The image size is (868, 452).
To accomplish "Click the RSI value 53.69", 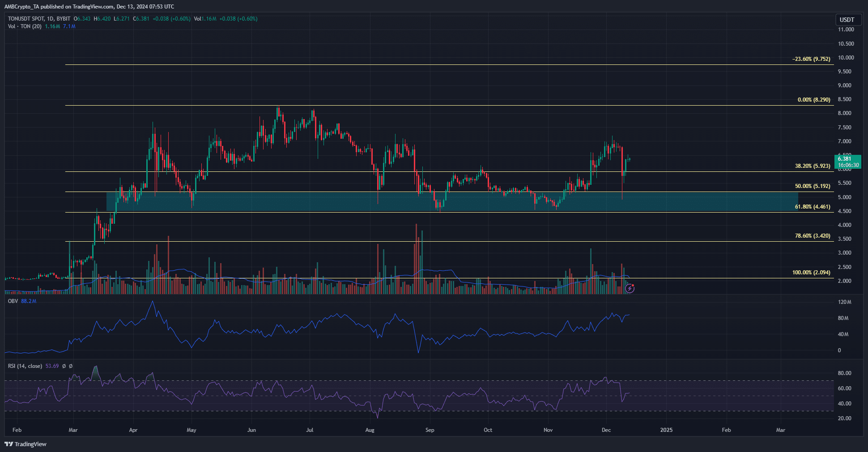I will click(x=52, y=366).
